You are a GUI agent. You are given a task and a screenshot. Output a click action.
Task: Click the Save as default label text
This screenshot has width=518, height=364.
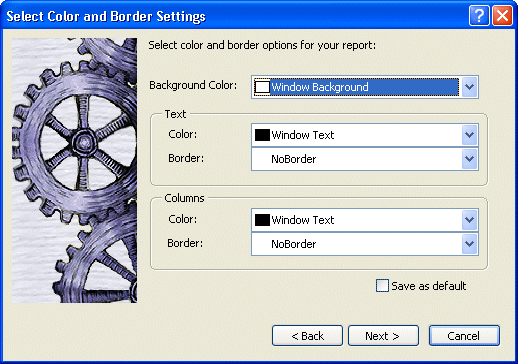429,286
